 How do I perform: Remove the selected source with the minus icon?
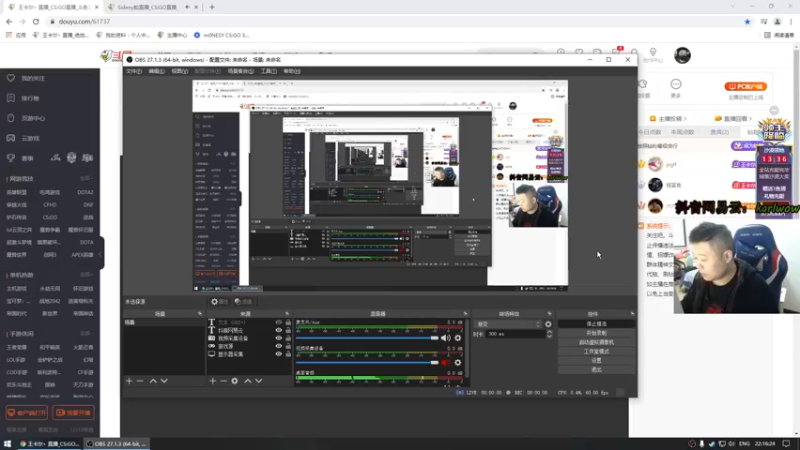pos(223,381)
